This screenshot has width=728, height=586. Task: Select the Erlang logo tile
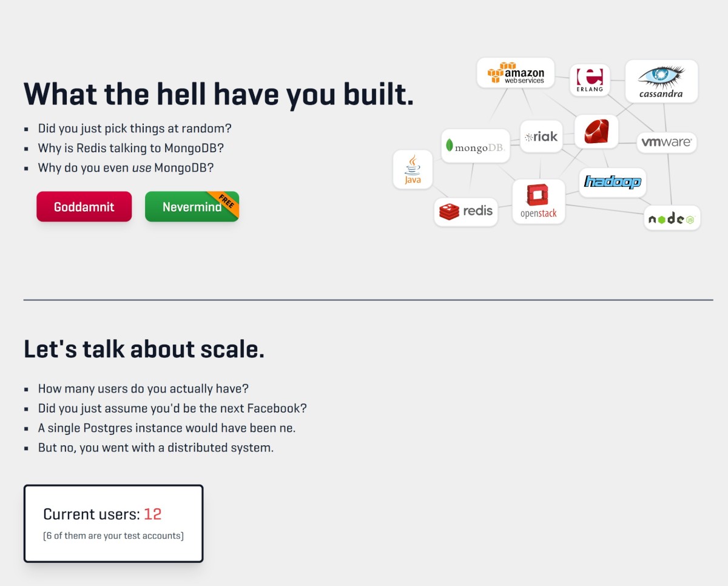[x=590, y=79]
